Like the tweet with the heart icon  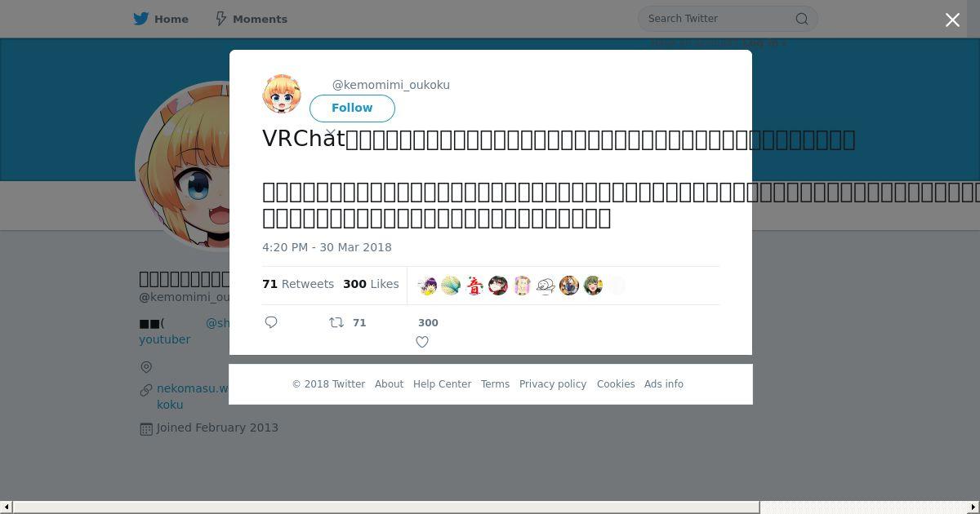tap(422, 342)
